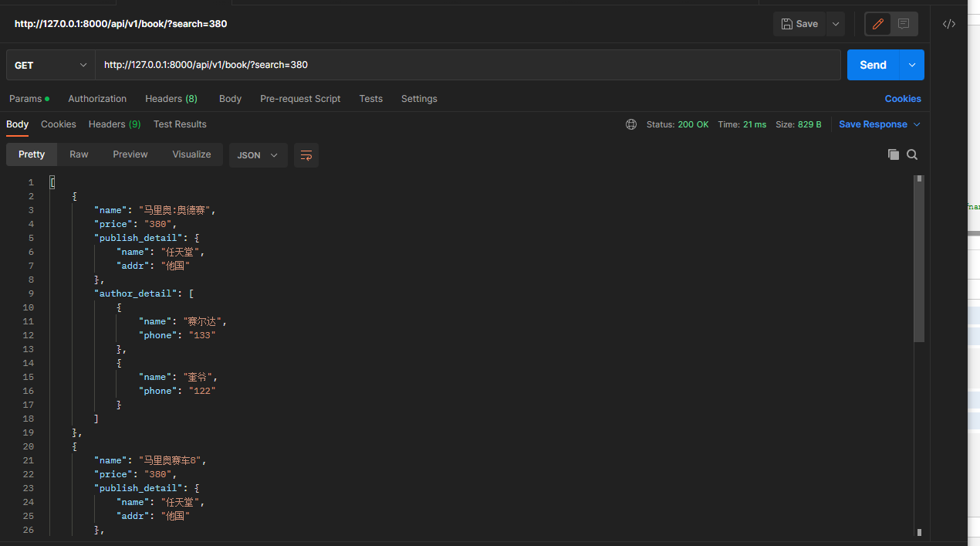The image size is (980, 546).
Task: Open the GET method dropdown
Action: pyautogui.click(x=51, y=65)
